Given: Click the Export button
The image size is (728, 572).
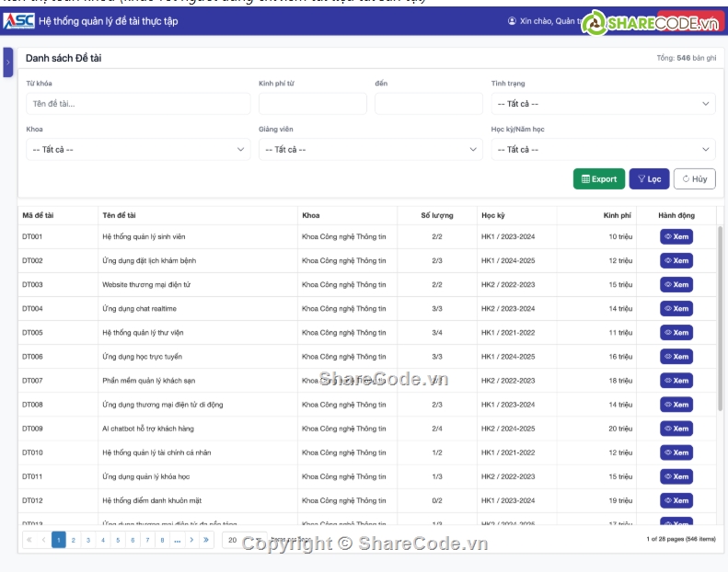Looking at the screenshot, I should tap(598, 179).
